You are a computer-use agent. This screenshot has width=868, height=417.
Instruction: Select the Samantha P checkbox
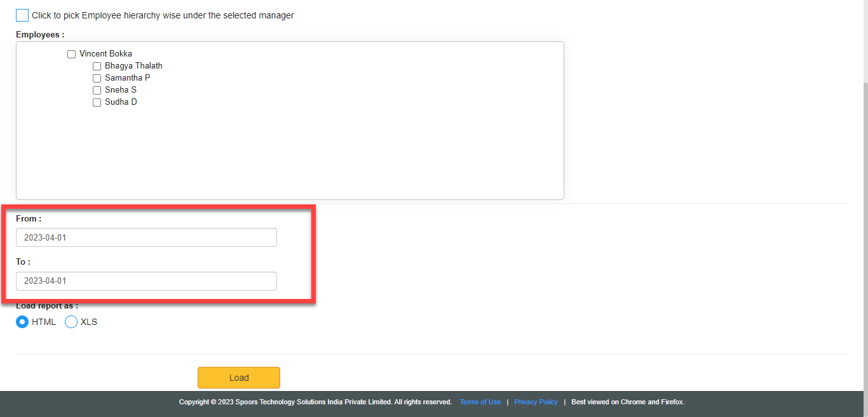97,78
